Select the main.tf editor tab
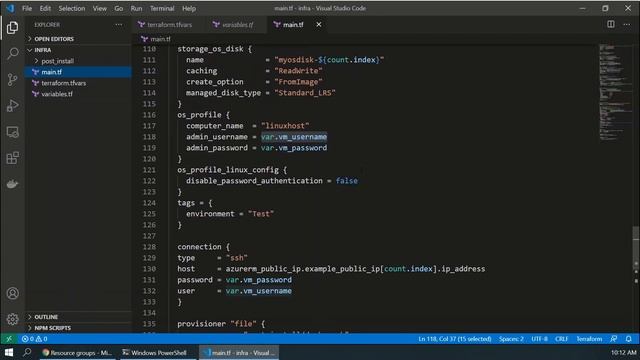Screen dimensions: 640x360 (x=293, y=24)
